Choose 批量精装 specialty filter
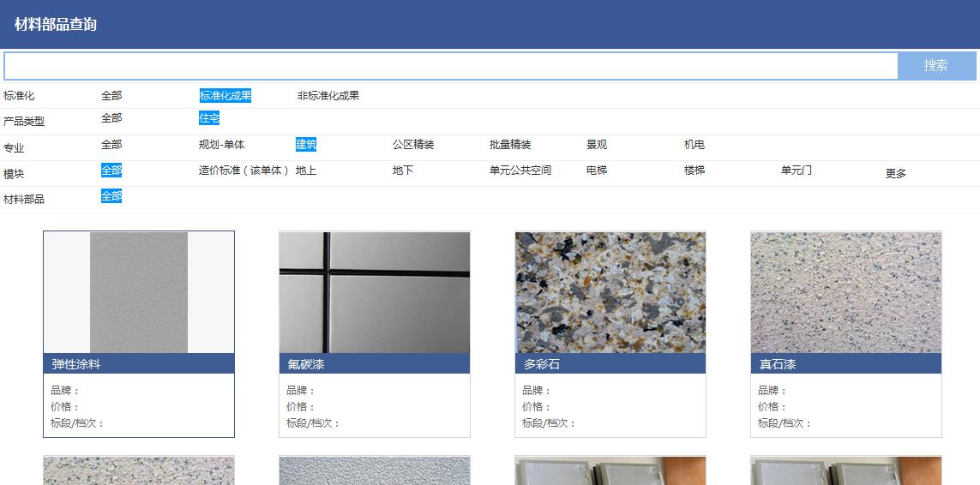Viewport: 980px width, 485px height. click(510, 145)
